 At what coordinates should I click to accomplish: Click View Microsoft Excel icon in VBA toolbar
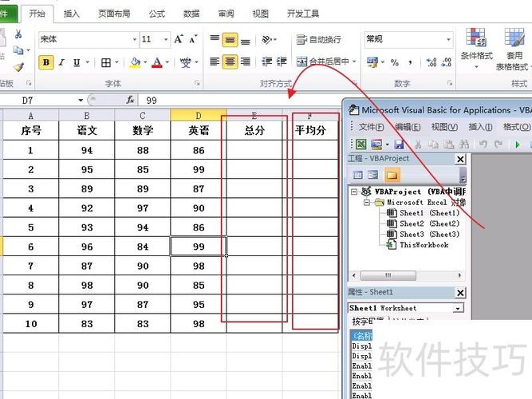[361, 144]
